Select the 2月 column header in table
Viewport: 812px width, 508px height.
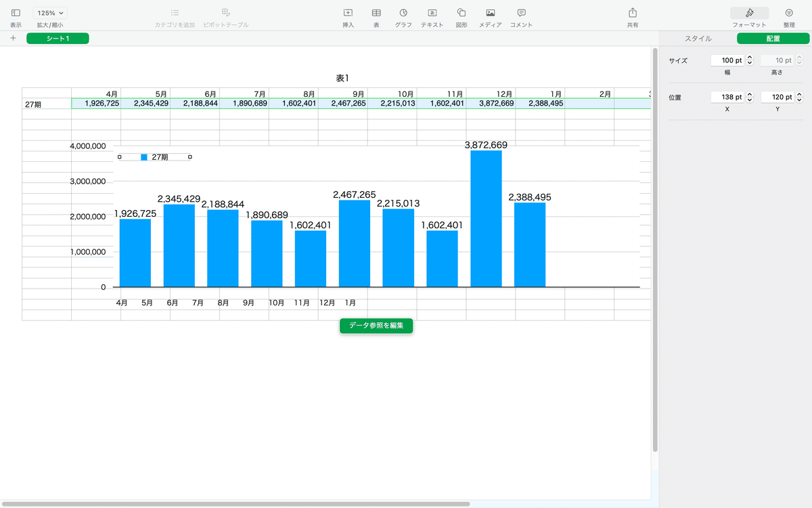(590, 93)
